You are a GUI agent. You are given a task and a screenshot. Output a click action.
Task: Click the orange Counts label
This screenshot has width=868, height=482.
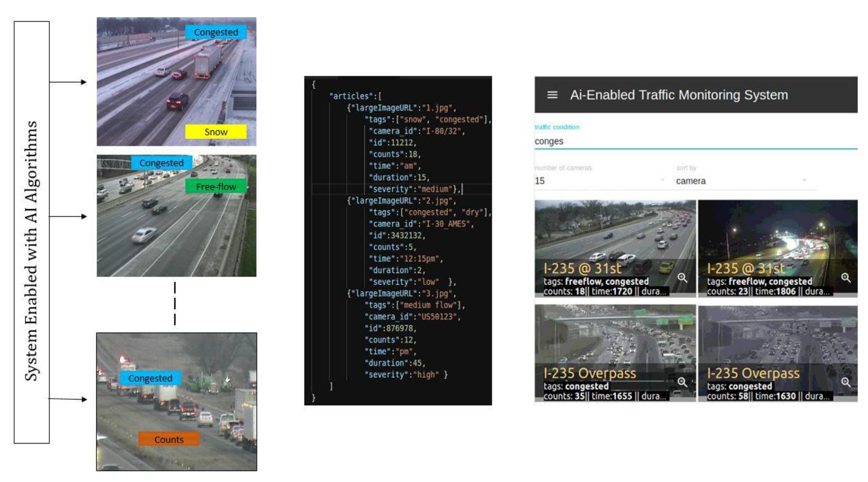click(x=168, y=439)
